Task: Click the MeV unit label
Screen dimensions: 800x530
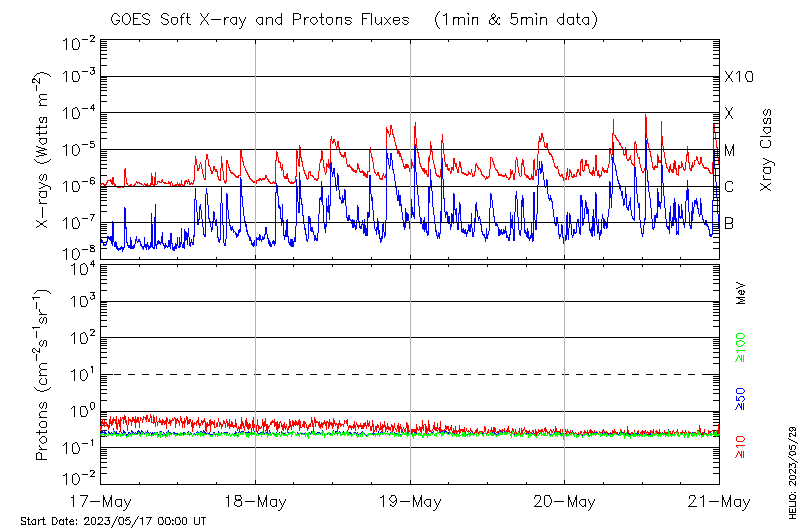Action: [x=742, y=294]
